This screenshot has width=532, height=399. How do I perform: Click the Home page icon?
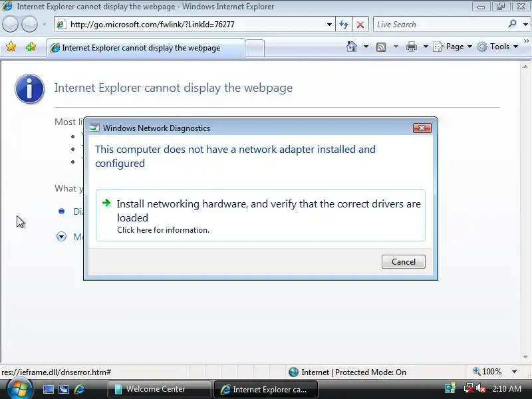[352, 47]
